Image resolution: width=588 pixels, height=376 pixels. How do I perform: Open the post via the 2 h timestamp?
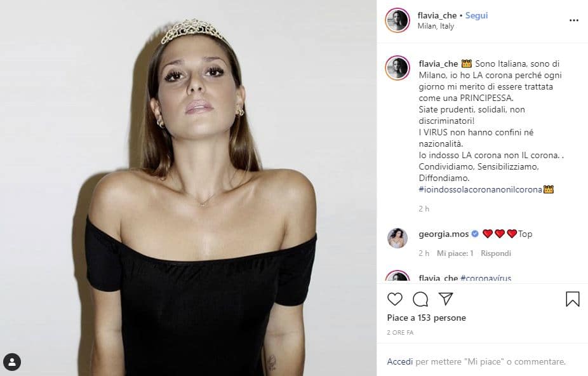pyautogui.click(x=423, y=208)
